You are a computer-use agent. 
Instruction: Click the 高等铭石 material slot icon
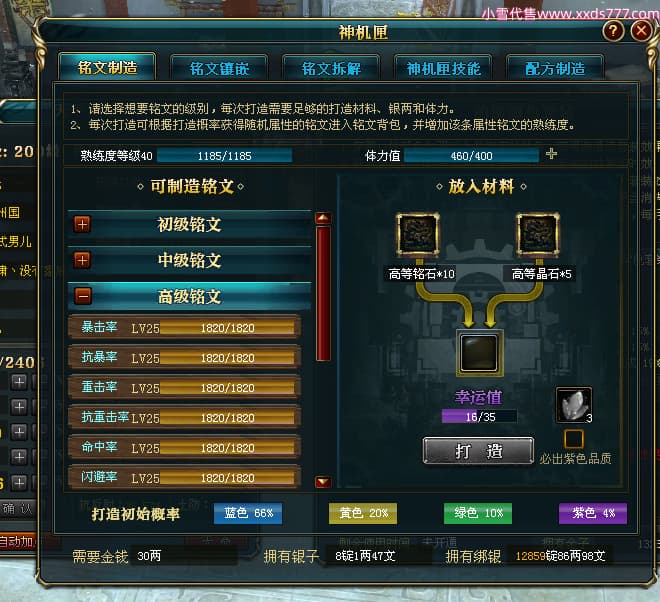pos(418,234)
